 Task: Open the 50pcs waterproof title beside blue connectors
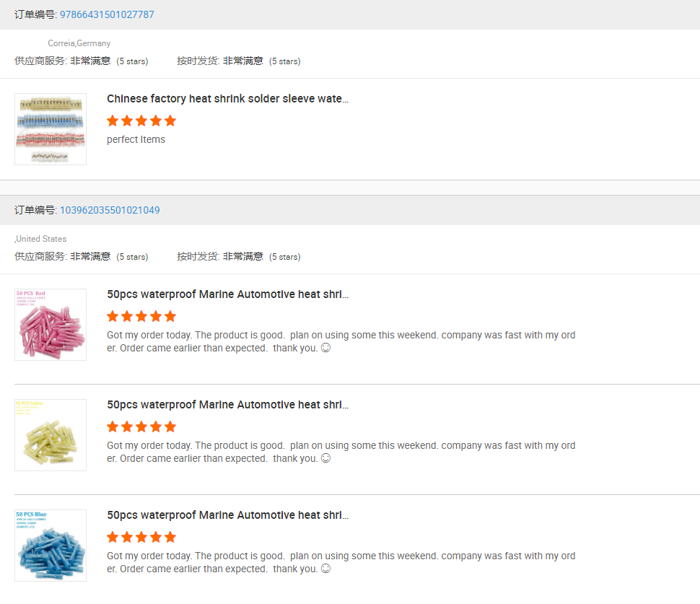pos(227,515)
